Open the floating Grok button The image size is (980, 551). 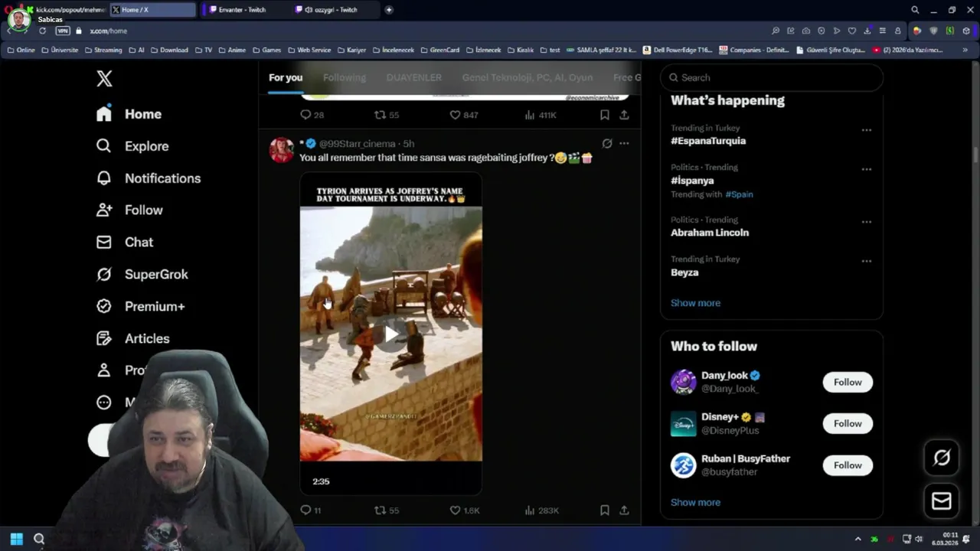[x=942, y=458]
